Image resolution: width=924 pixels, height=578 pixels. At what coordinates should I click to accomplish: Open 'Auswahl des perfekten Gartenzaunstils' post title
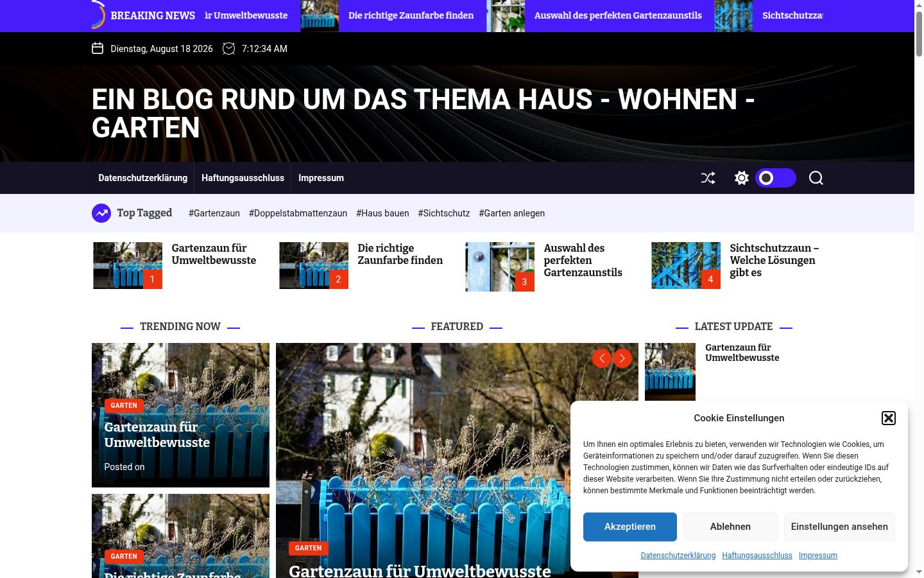click(x=583, y=260)
